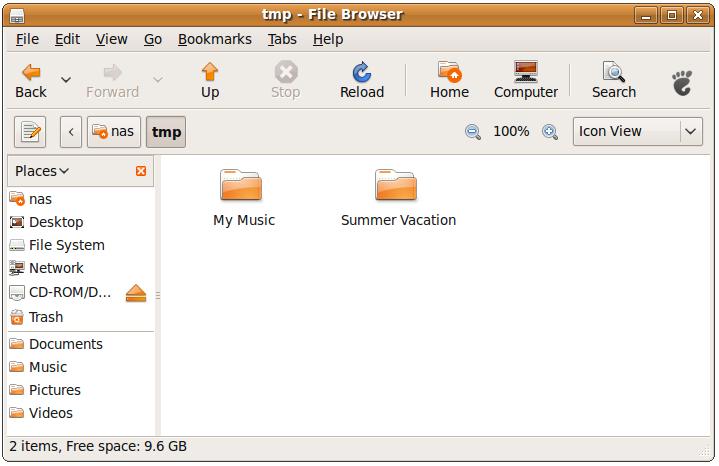The height and width of the screenshot is (466, 719).
Task: Open the Go menu
Action: pos(153,39)
